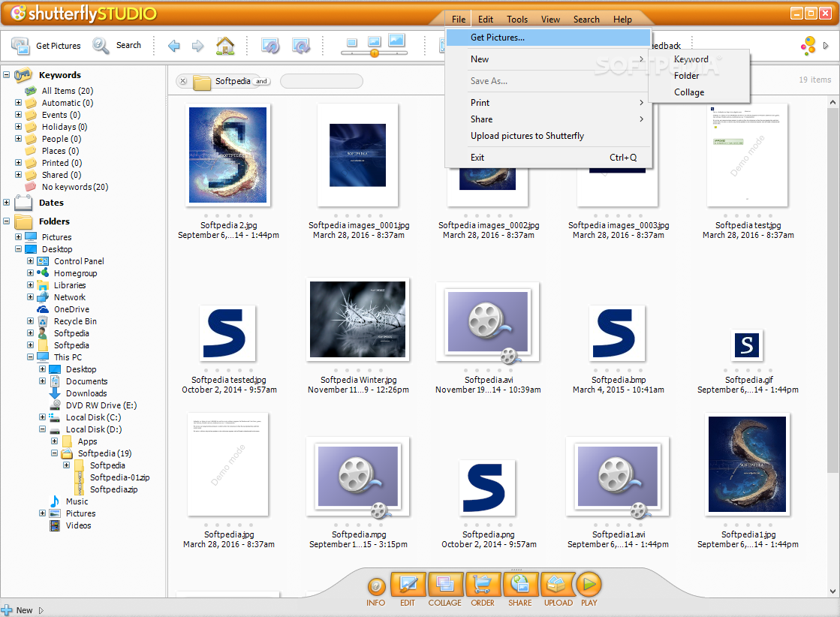Choose Folder from the New submenu

[699, 76]
